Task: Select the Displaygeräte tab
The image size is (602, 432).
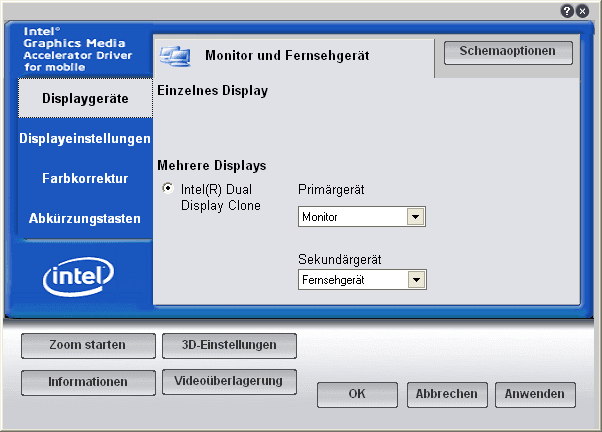Action: (x=85, y=98)
